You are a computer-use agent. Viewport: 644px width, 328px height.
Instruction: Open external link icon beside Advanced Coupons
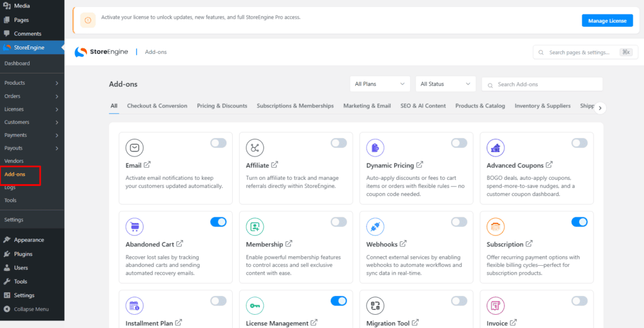[549, 165]
